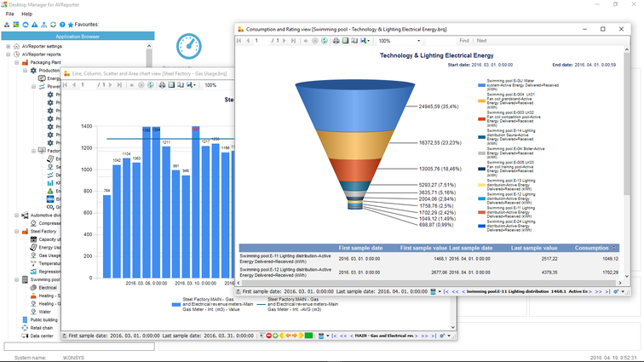Viewport: 644px width, 362px height.
Task: Click the colored tiles grid toolbar icon
Action: click(16, 25)
